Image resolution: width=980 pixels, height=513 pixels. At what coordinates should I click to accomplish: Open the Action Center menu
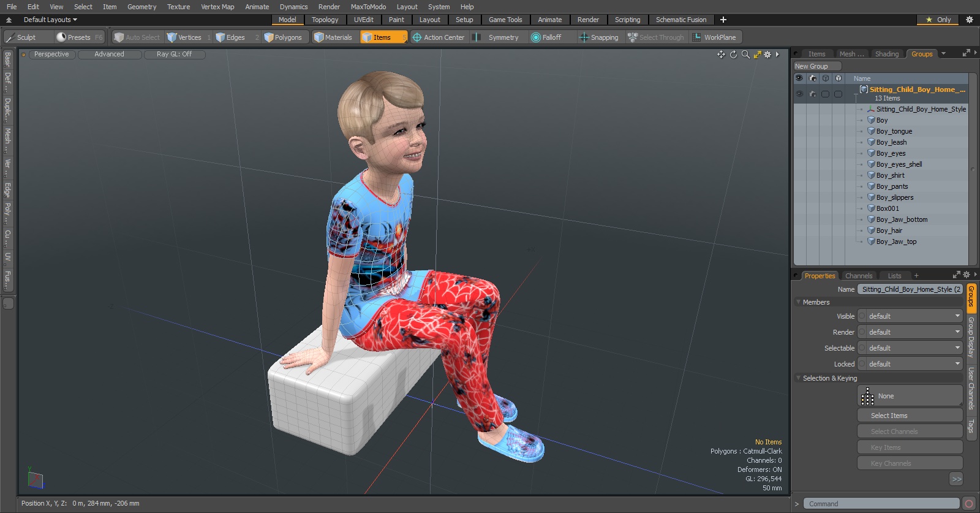point(438,37)
